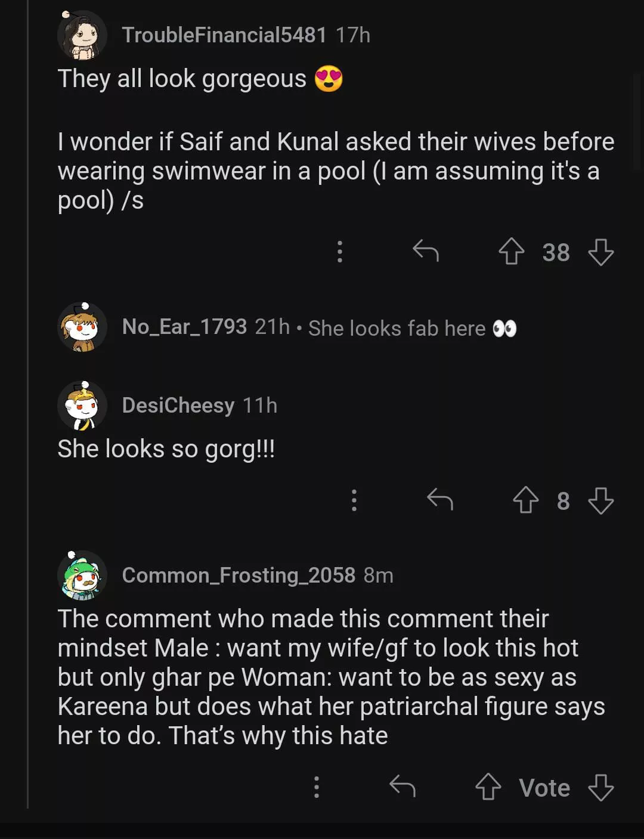Upvote DesiCheesy's comment

coord(525,500)
